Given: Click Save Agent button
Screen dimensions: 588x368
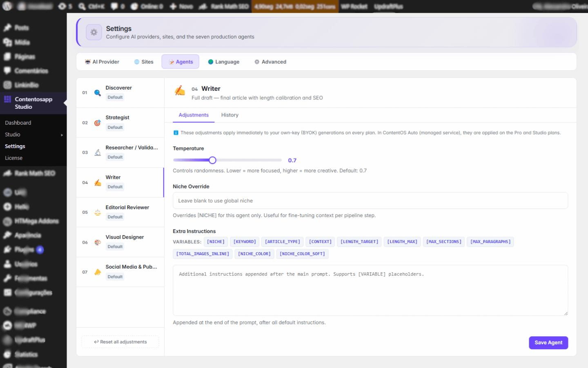Looking at the screenshot, I should (548, 343).
